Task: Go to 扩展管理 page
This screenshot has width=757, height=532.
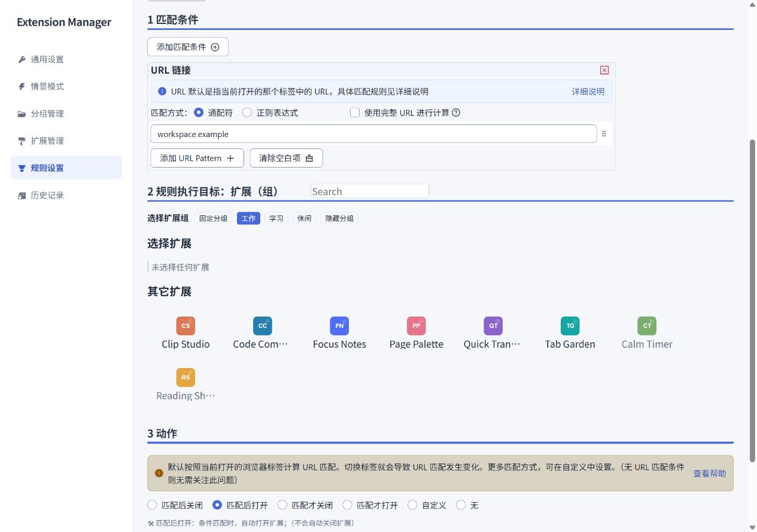Action: coord(66,141)
